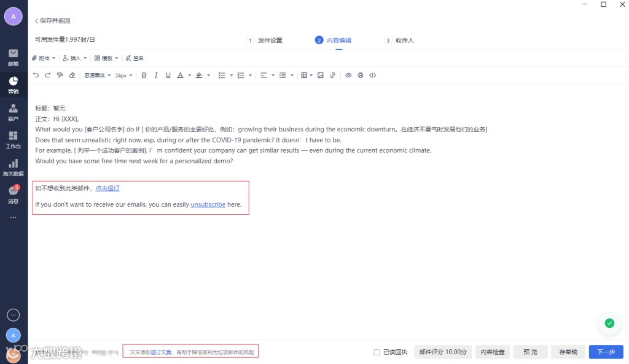629x364 pixels.
Task: Select step 2 内容编辑 tab
Action: [x=334, y=40]
